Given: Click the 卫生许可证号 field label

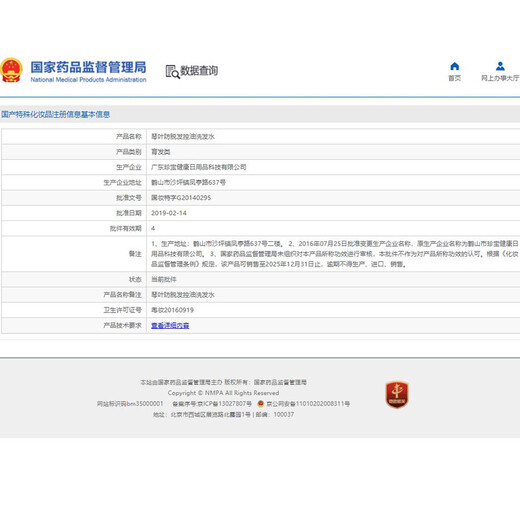Looking at the screenshot, I should click(122, 310).
